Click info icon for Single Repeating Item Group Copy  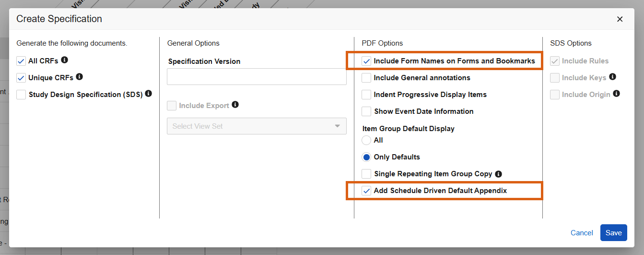click(498, 174)
